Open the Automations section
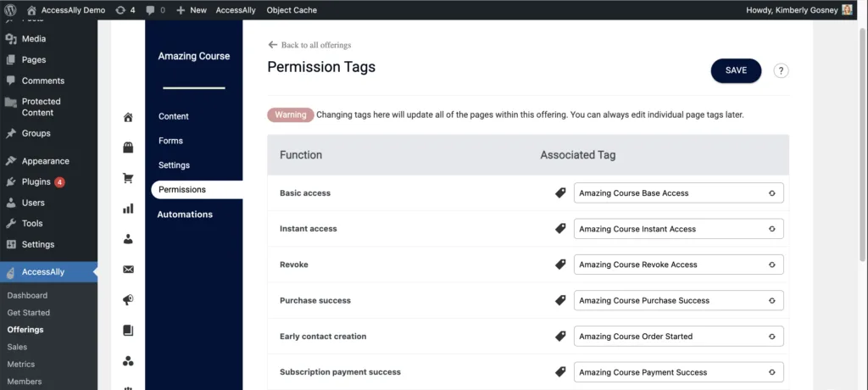This screenshot has height=390, width=868. (185, 214)
